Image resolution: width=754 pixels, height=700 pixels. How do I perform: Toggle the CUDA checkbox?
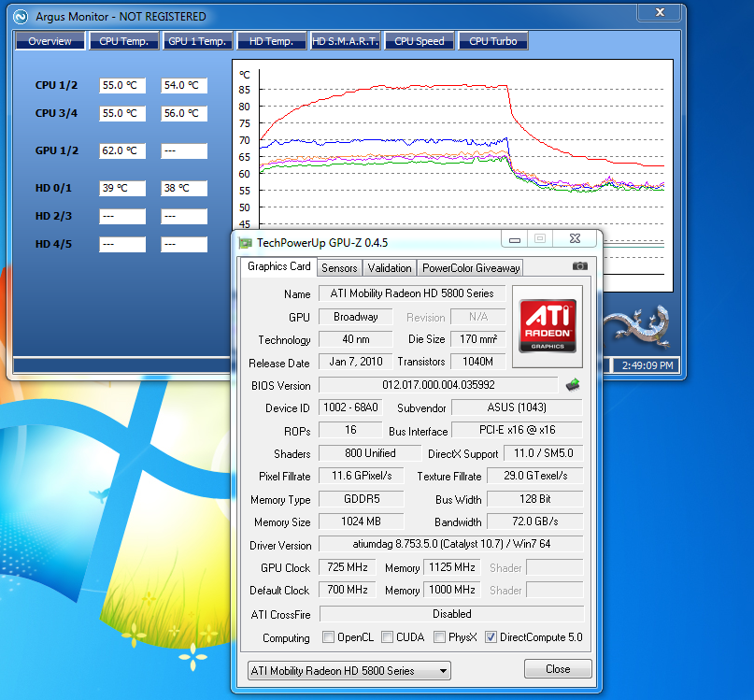click(387, 637)
